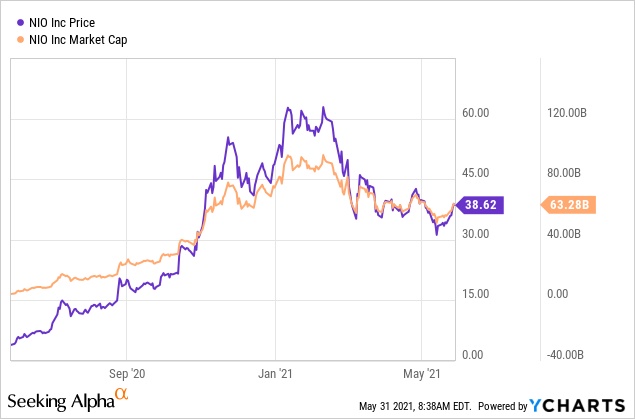This screenshot has height=419, width=635.
Task: Click the purple 38.62 price value tag
Action: tap(482, 205)
